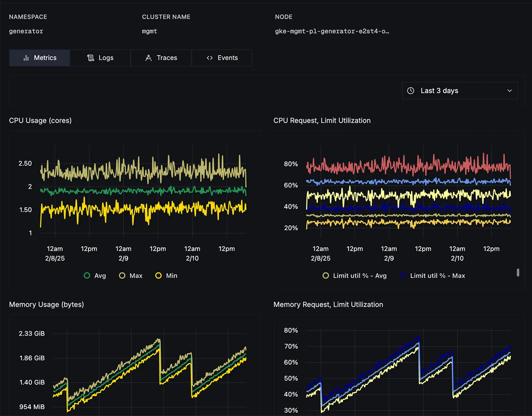Toggle the Limit util % - Avg series
This screenshot has width=532, height=416.
354,275
